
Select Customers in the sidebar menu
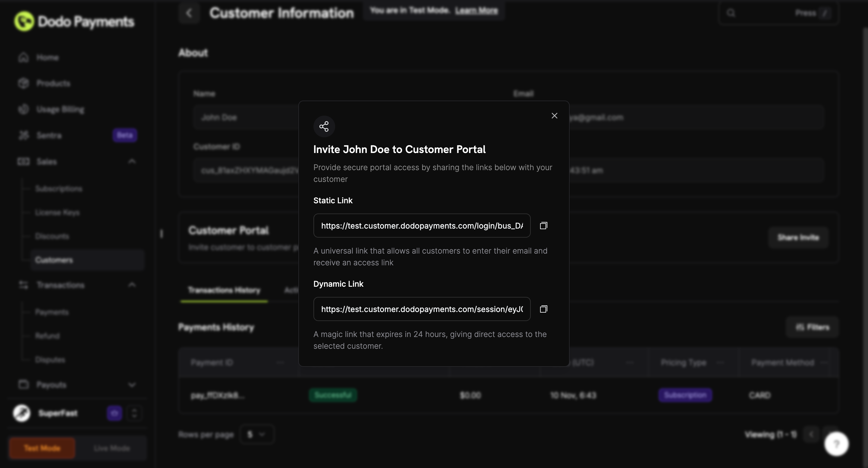54,260
